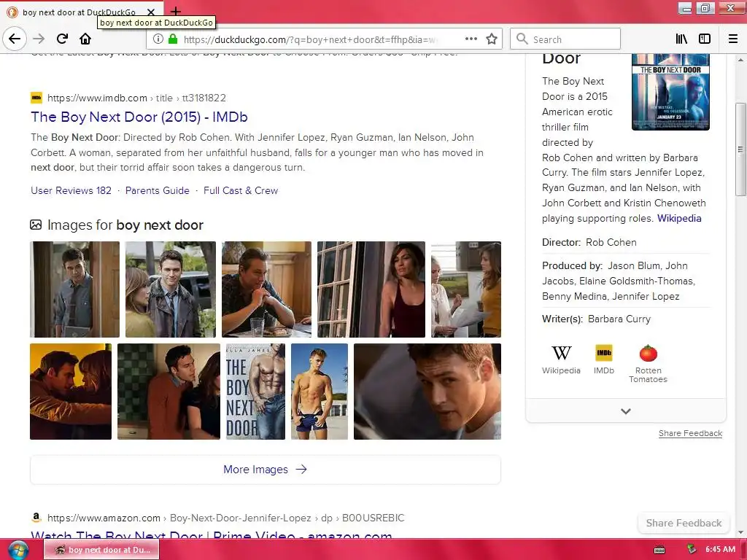Toggle the sidebar view icon

[705, 39]
